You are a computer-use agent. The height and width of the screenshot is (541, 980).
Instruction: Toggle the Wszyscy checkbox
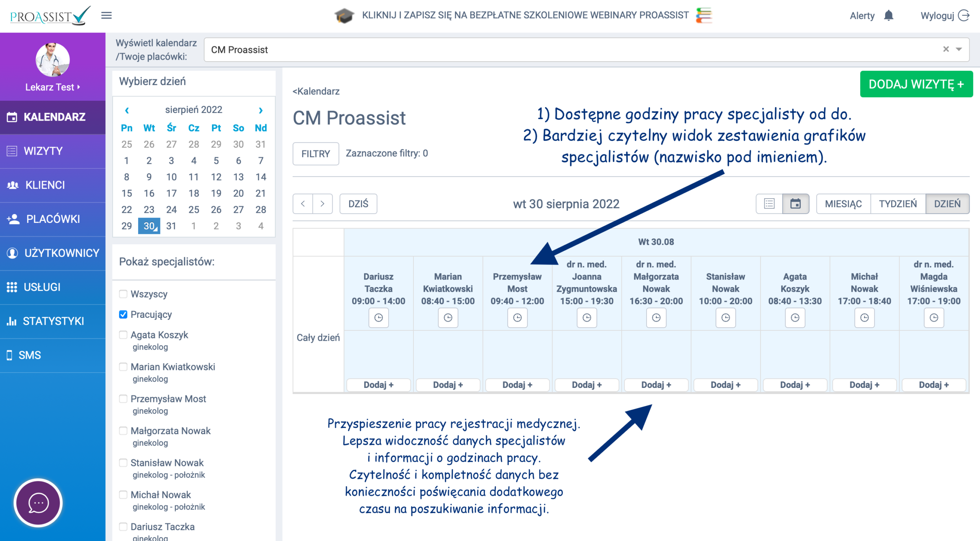[123, 294]
